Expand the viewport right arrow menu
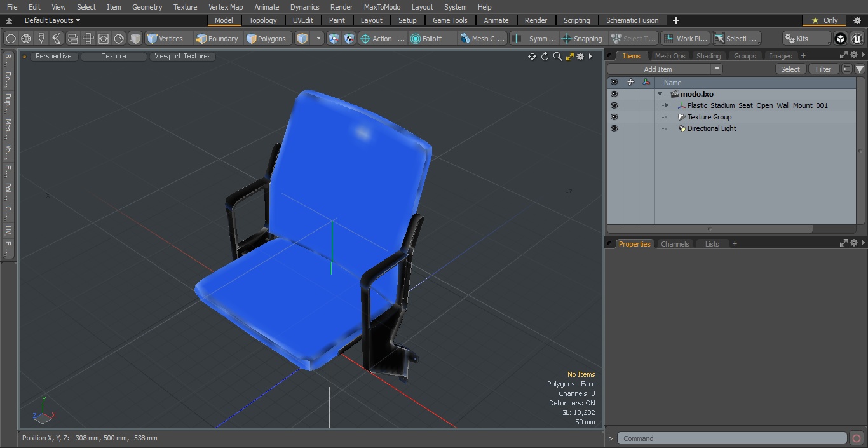 coord(590,57)
